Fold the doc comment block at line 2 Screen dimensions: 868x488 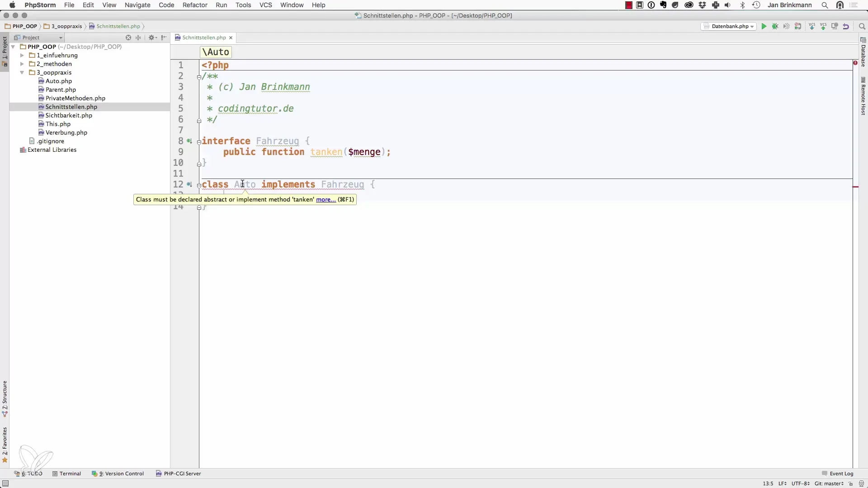click(x=199, y=77)
